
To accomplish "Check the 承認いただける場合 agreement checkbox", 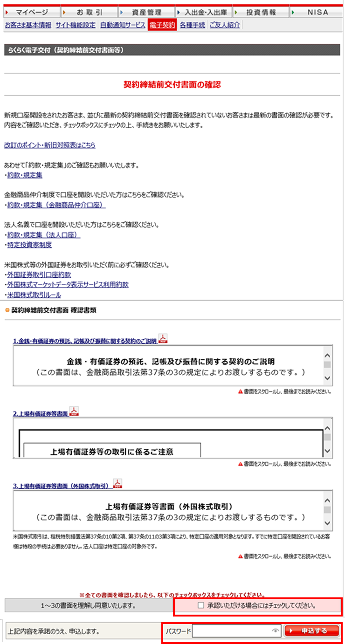I will click(201, 605).
